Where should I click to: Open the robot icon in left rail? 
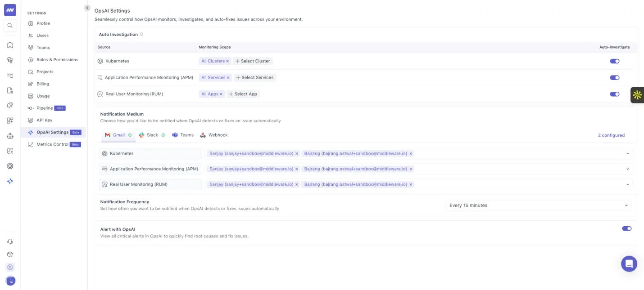click(x=10, y=136)
